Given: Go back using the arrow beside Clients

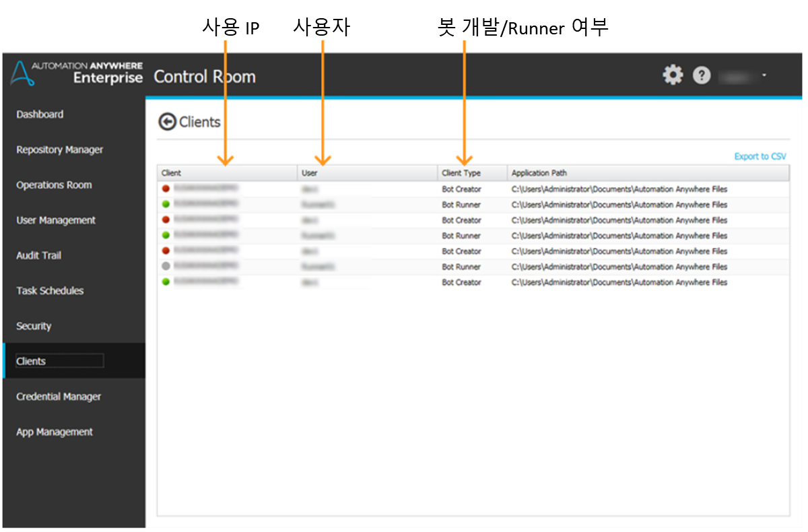Looking at the screenshot, I should pyautogui.click(x=166, y=122).
